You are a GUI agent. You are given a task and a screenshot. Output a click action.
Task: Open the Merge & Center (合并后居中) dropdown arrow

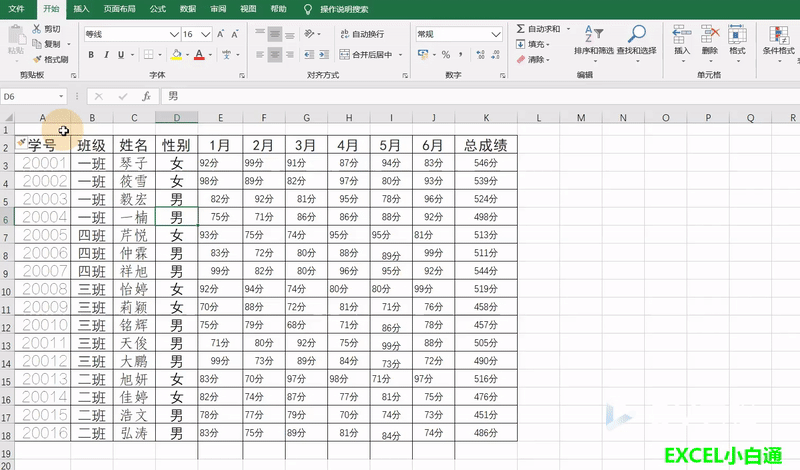[x=401, y=55]
